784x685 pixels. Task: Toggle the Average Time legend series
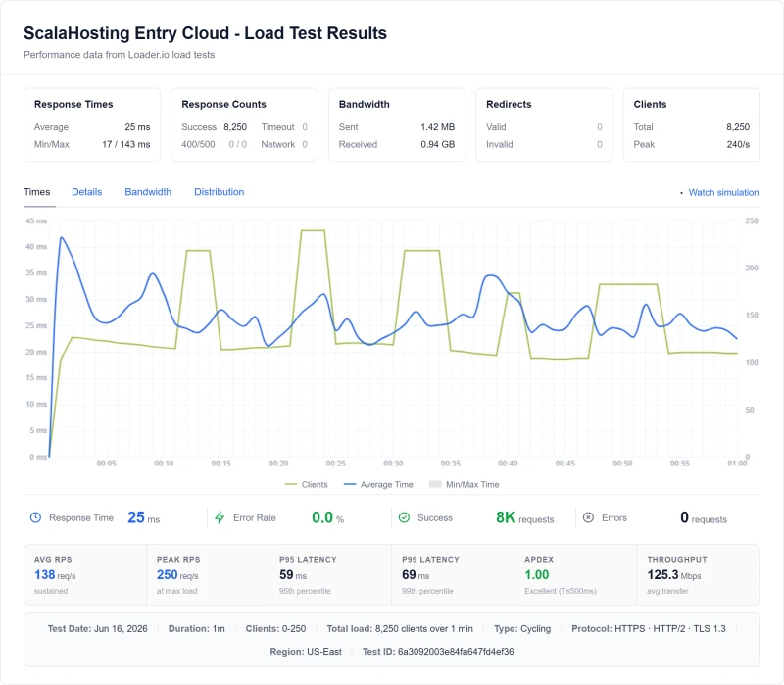pyautogui.click(x=378, y=484)
